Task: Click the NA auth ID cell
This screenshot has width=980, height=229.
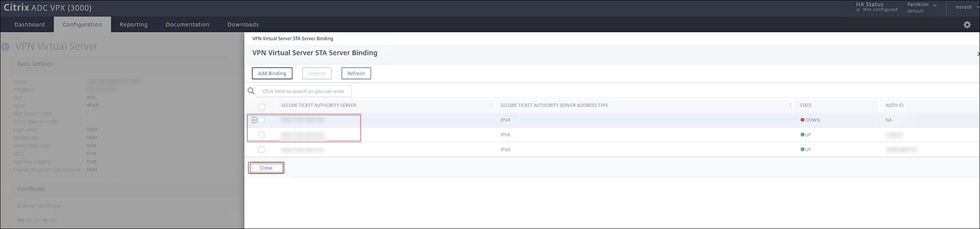Action: coord(889,120)
